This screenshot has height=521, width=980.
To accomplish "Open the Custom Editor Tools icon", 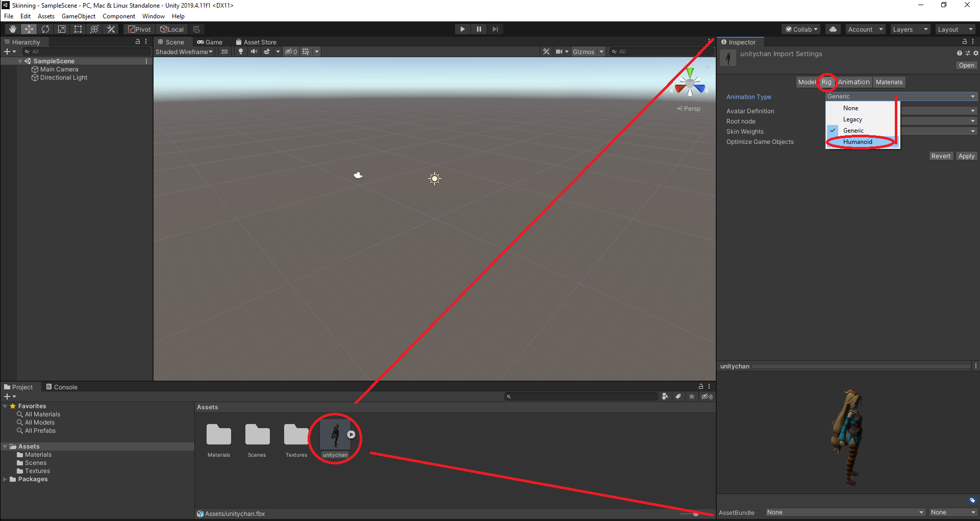I will pos(111,29).
